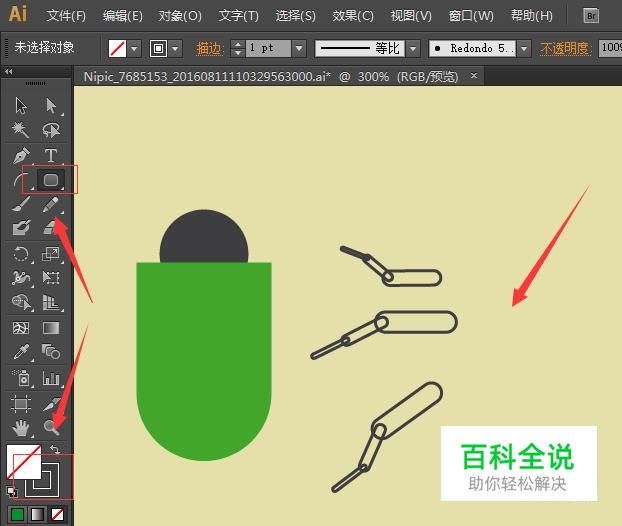Select the Column Graph tool
622x526 pixels.
[51, 378]
